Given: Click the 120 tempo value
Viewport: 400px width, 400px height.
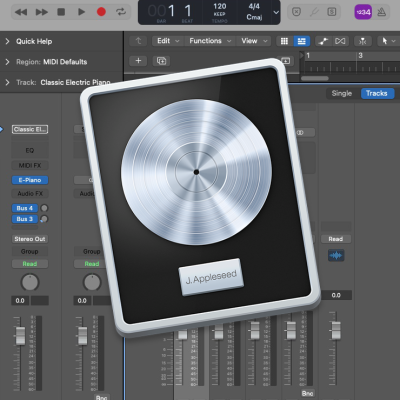Looking at the screenshot, I should click(x=220, y=6).
